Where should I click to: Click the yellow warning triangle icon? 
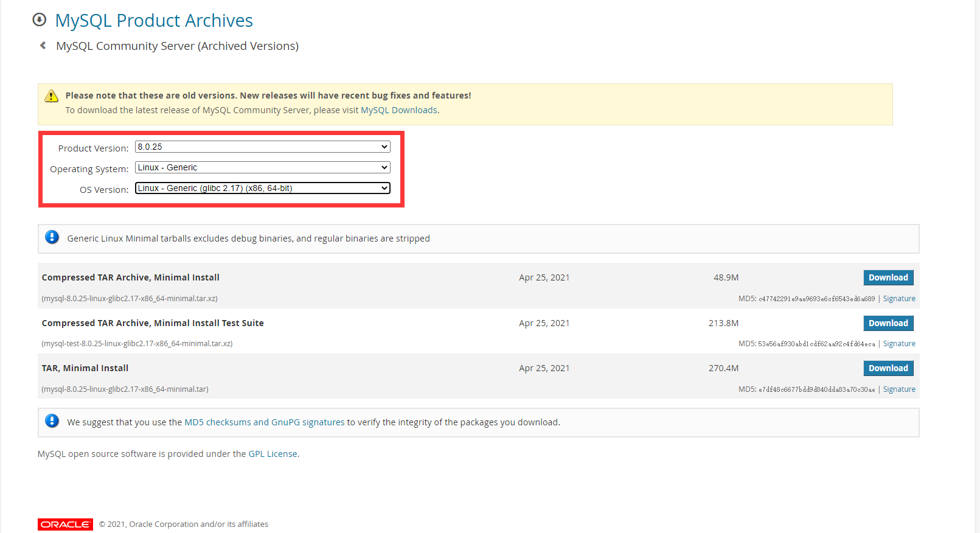coord(52,96)
